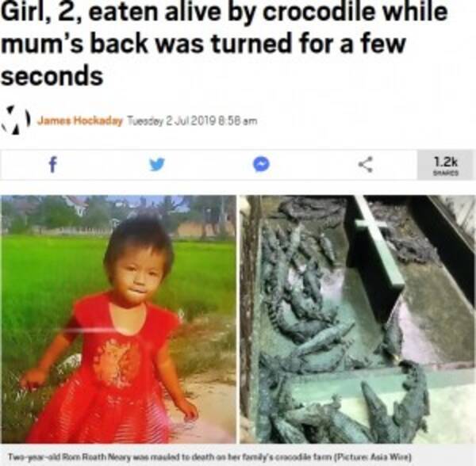
Task: Open the crocodile farm enclosure photo
Action: 358,319
